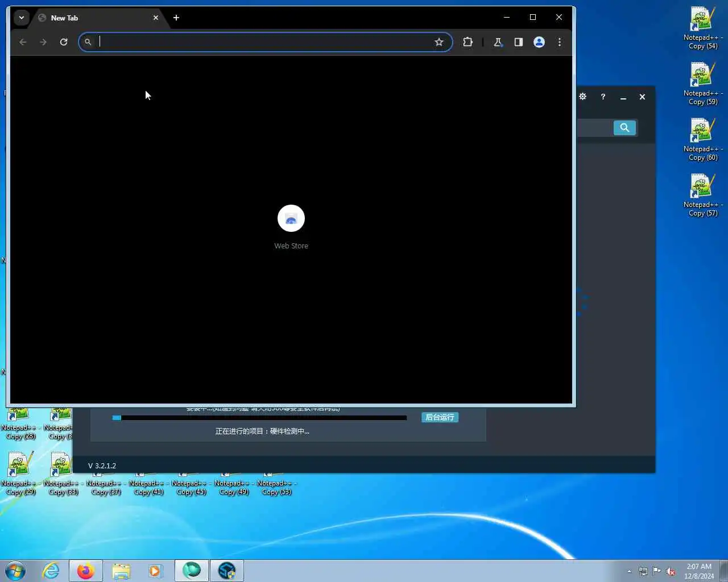Click the Notepad++ - Copy (37) label

pyautogui.click(x=106, y=488)
